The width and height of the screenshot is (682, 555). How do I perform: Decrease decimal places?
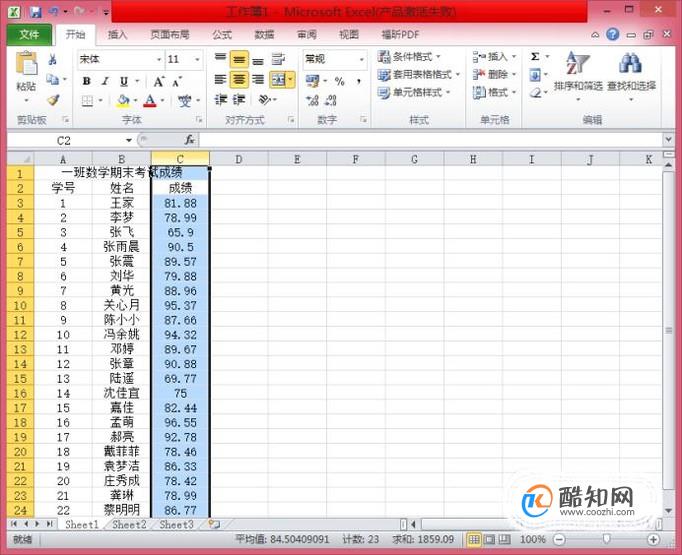point(331,101)
